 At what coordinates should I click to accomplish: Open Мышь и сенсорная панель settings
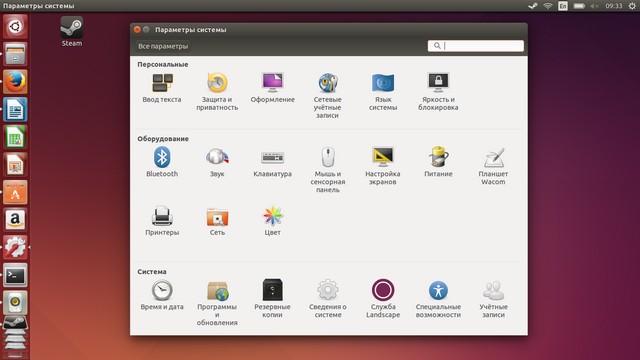pyautogui.click(x=328, y=170)
